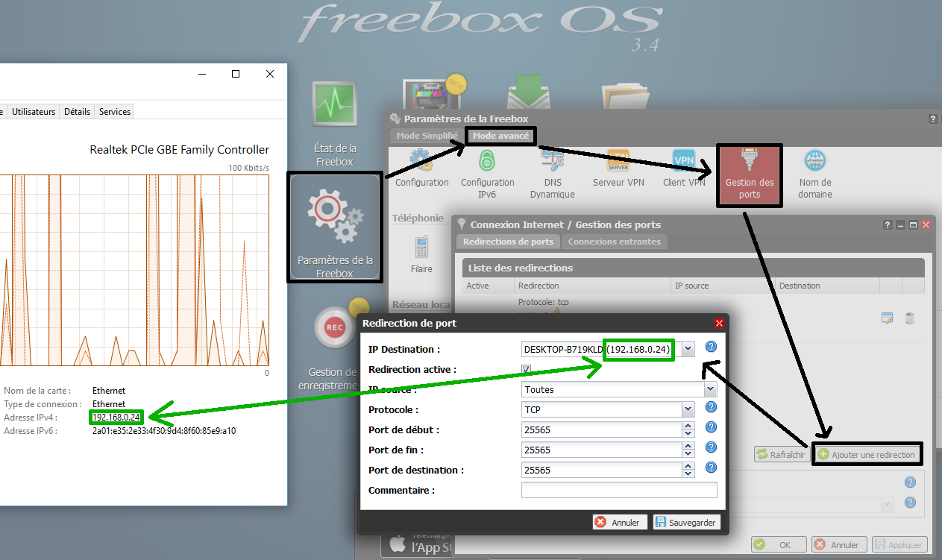This screenshot has width=942, height=560.
Task: Maximize the Gestion des ports window
Action: [914, 224]
